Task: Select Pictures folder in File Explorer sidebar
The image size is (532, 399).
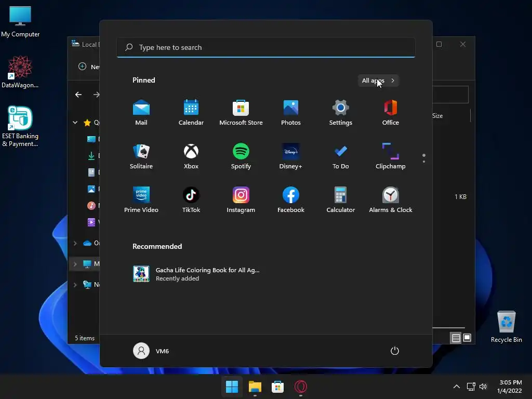Action: (x=91, y=189)
